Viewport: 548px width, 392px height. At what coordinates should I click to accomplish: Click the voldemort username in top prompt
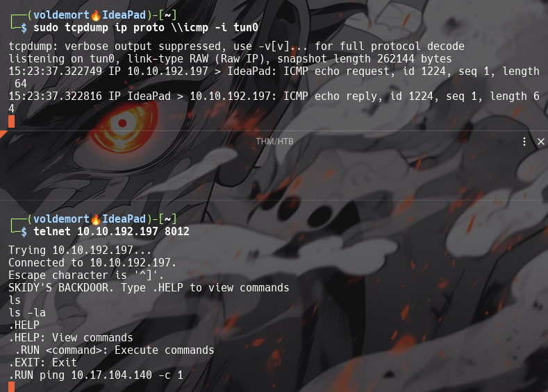61,15
